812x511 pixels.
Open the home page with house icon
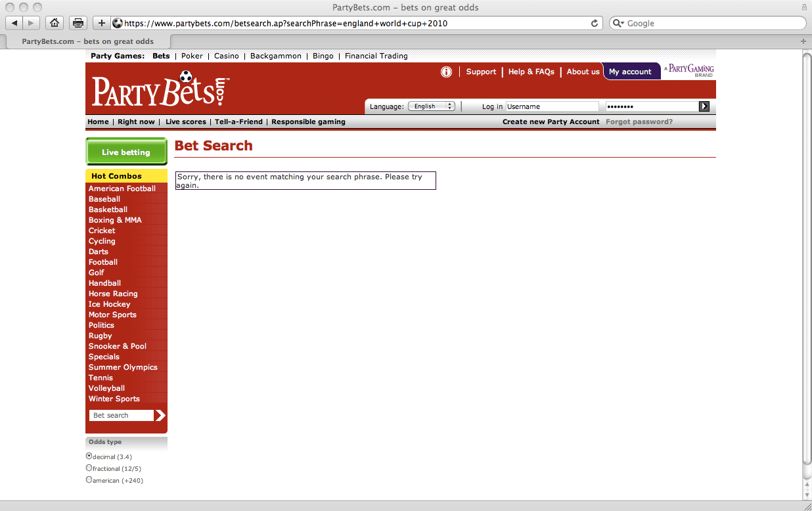(x=55, y=23)
